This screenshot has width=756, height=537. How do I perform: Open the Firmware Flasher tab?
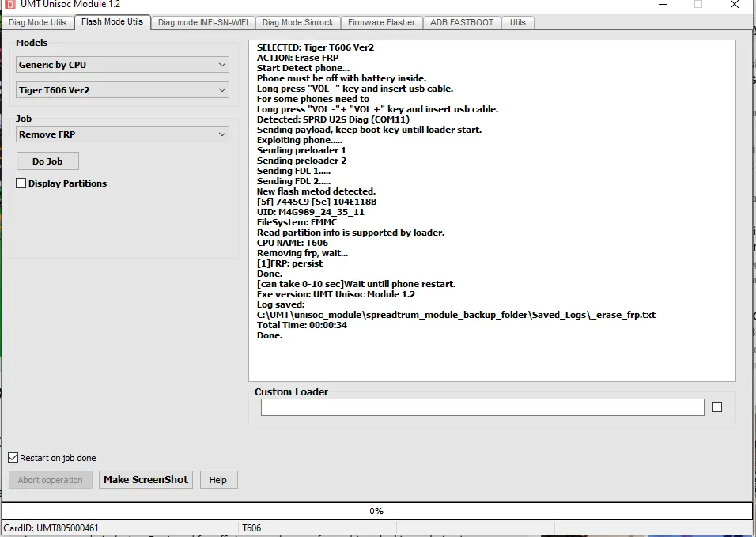tap(381, 22)
